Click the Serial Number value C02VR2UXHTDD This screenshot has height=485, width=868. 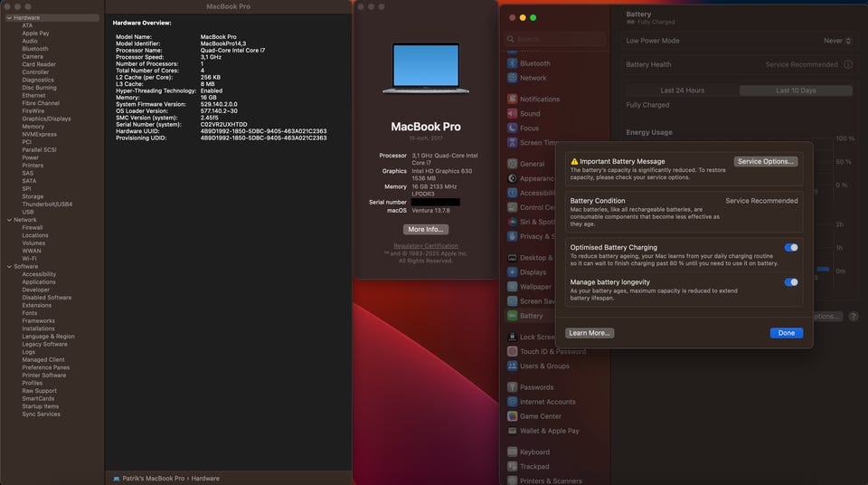coord(223,125)
